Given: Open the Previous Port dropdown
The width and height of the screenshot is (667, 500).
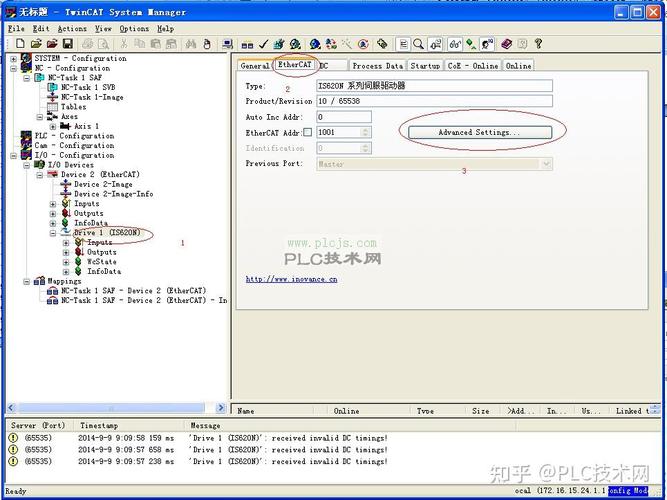Looking at the screenshot, I should (546, 164).
